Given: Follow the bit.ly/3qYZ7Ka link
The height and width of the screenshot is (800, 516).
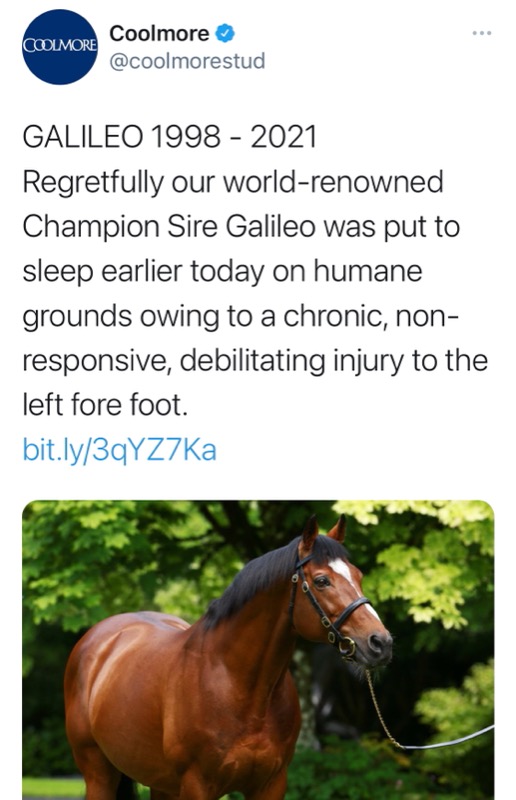Looking at the screenshot, I should [119, 451].
